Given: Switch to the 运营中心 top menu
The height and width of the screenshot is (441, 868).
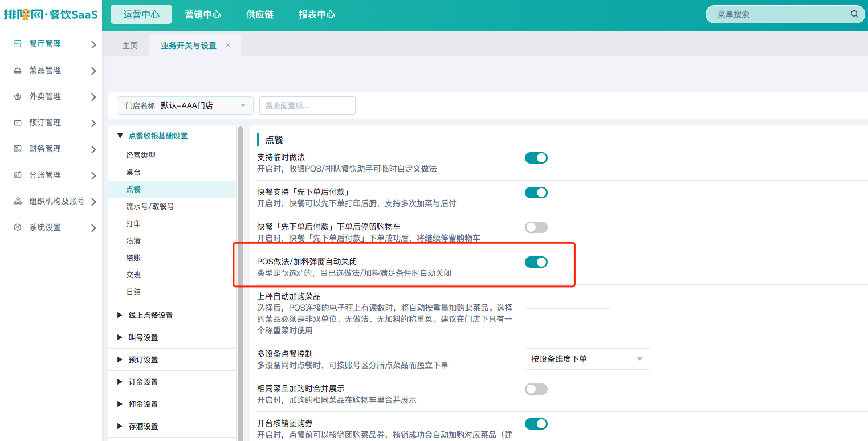Looking at the screenshot, I should click(x=141, y=14).
